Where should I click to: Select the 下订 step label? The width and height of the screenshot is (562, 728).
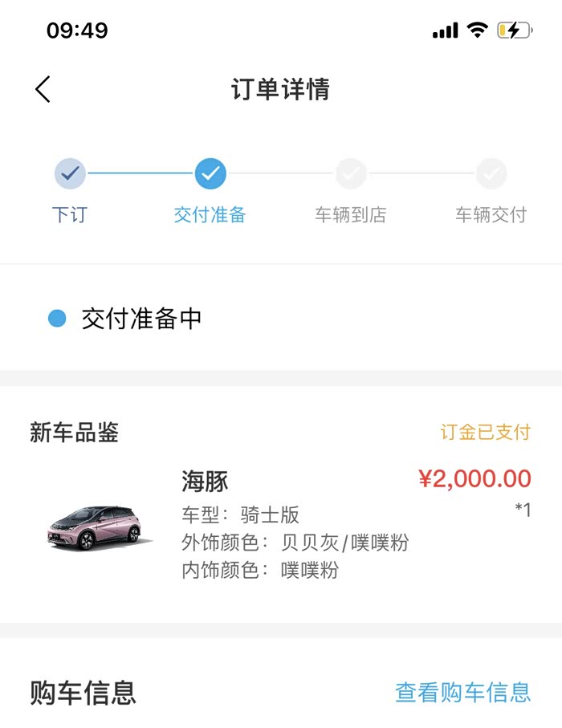[70, 215]
